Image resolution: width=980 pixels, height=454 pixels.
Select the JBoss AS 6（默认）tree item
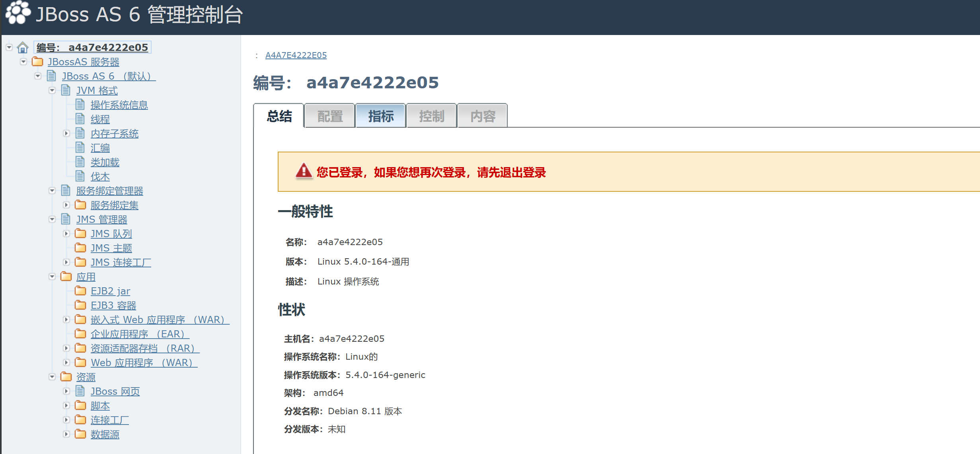(x=109, y=76)
